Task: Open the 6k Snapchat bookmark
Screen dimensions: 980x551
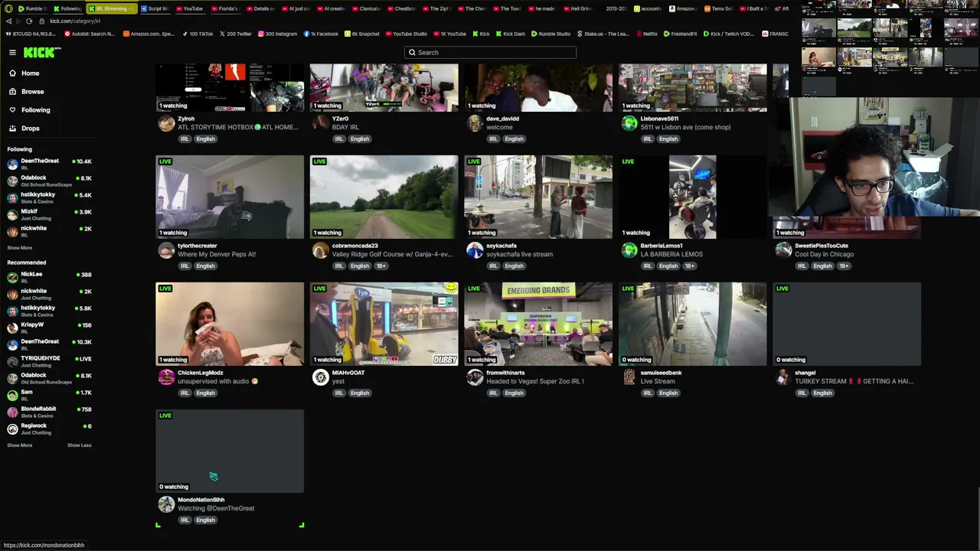Action: tap(362, 34)
